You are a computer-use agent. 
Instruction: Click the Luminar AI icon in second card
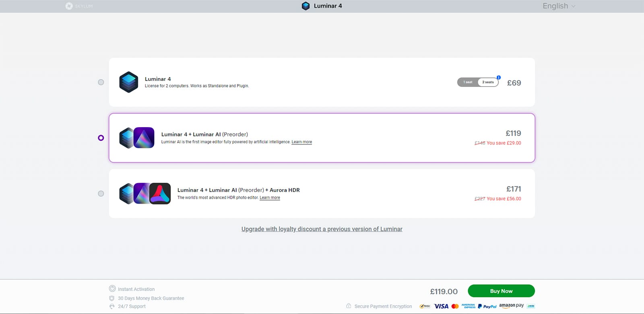tap(144, 138)
